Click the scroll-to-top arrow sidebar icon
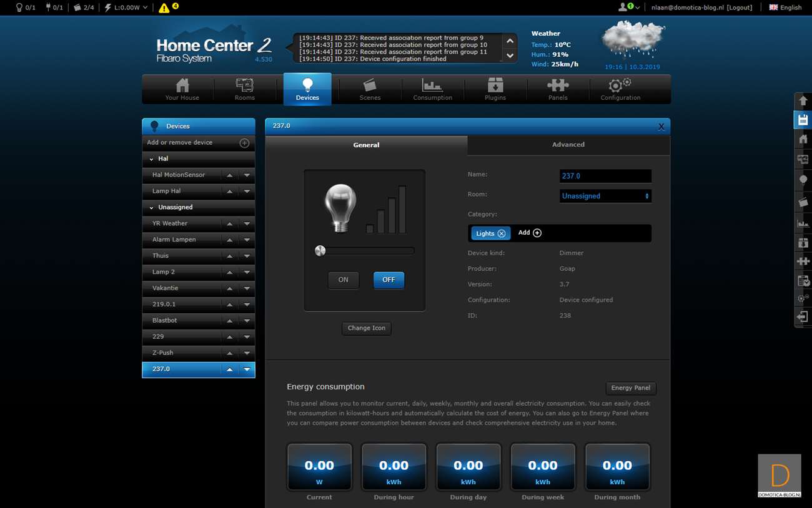 tap(803, 100)
